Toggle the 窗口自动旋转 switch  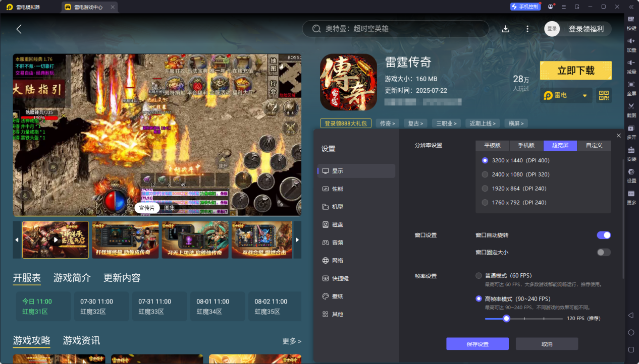604,235
